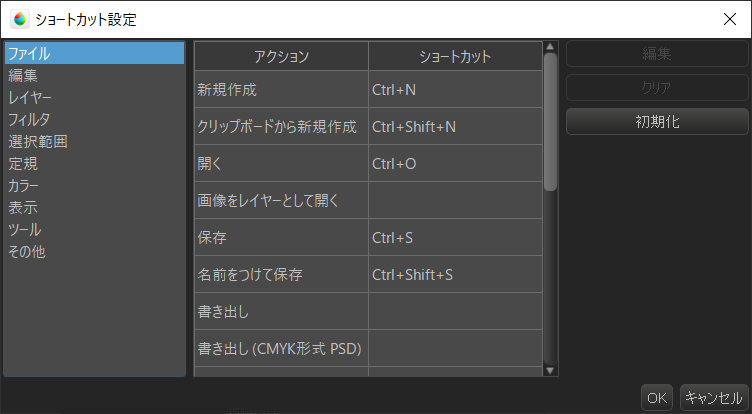Select the 表示 category
This screenshot has height=414, width=752.
94,208
